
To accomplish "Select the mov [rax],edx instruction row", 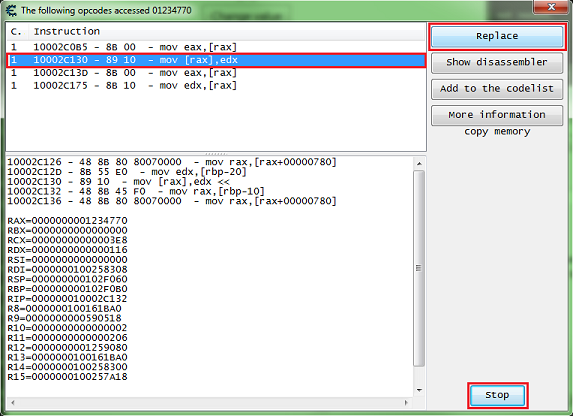I will (x=216, y=60).
